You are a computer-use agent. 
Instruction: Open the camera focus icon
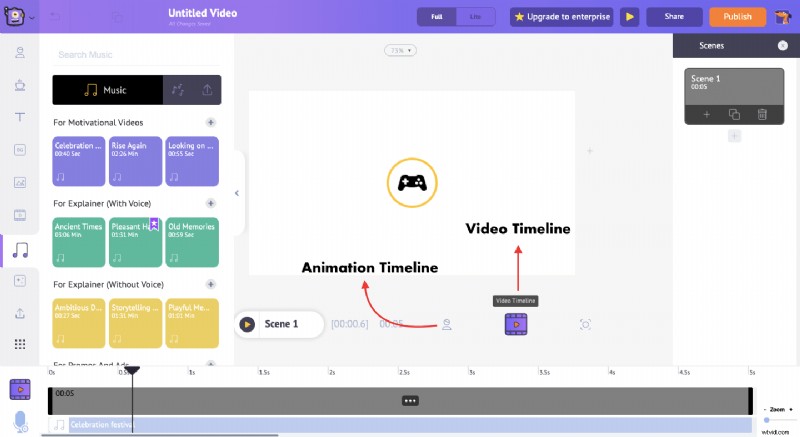(x=585, y=324)
